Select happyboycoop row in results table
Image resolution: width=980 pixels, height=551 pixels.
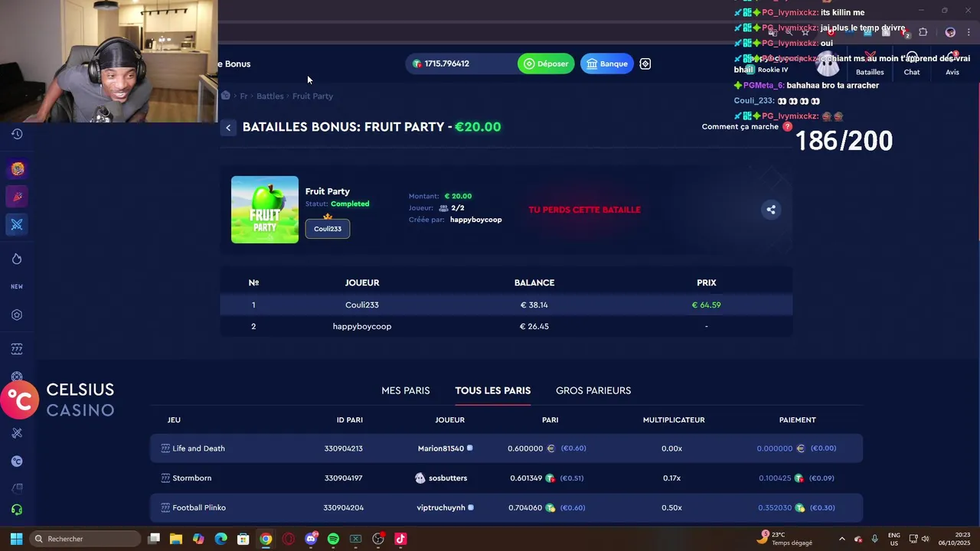[506, 326]
